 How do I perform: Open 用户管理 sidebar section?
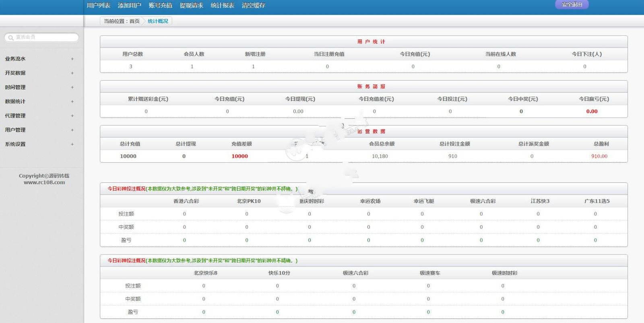coord(15,130)
